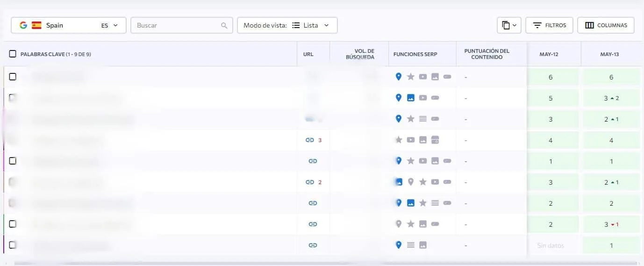The height and width of the screenshot is (266, 644).
Task: Select the MAY-13 cell showing 6
Action: [x=611, y=77]
